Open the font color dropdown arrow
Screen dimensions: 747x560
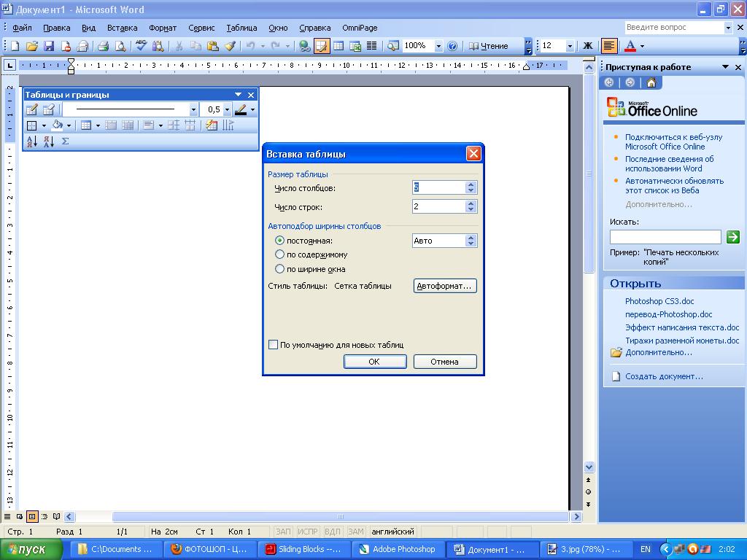coord(642,46)
